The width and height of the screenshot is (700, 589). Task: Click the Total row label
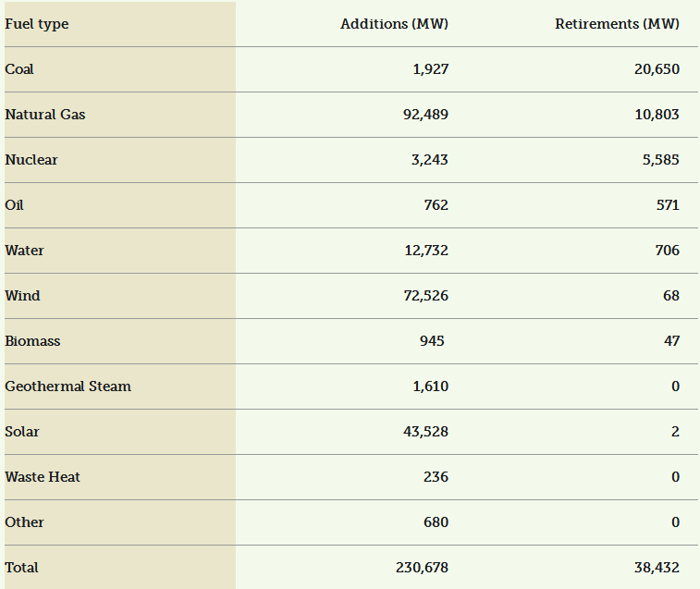pos(21,568)
